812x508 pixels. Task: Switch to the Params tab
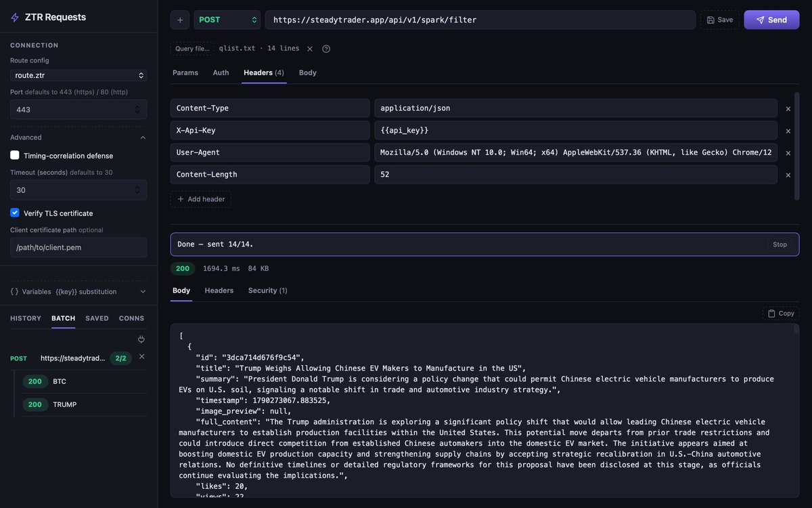(185, 72)
